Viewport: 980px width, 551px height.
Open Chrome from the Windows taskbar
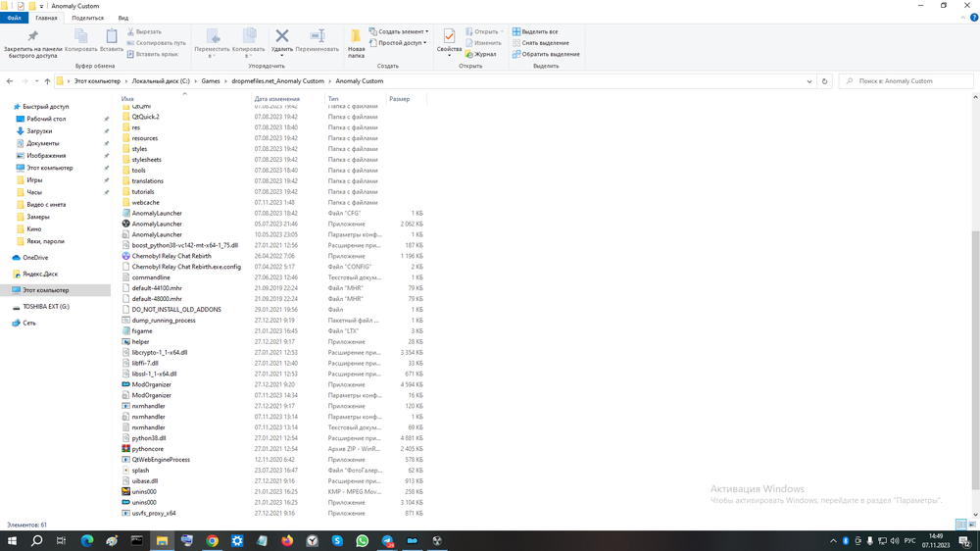pos(212,540)
